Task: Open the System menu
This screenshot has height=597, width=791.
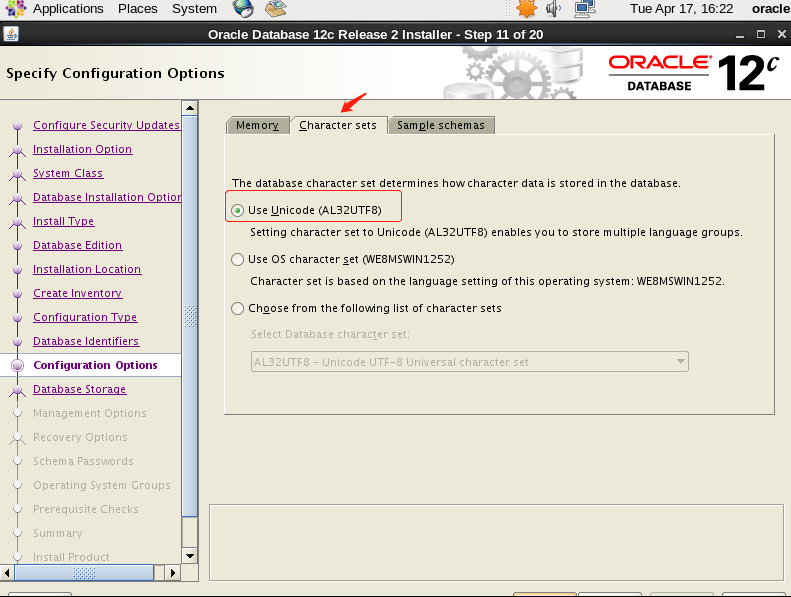Action: (194, 9)
